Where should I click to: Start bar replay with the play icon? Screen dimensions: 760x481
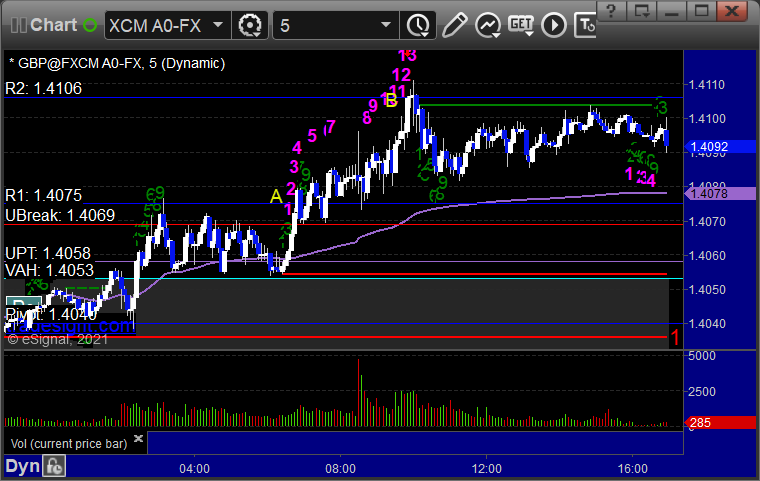coord(554,25)
